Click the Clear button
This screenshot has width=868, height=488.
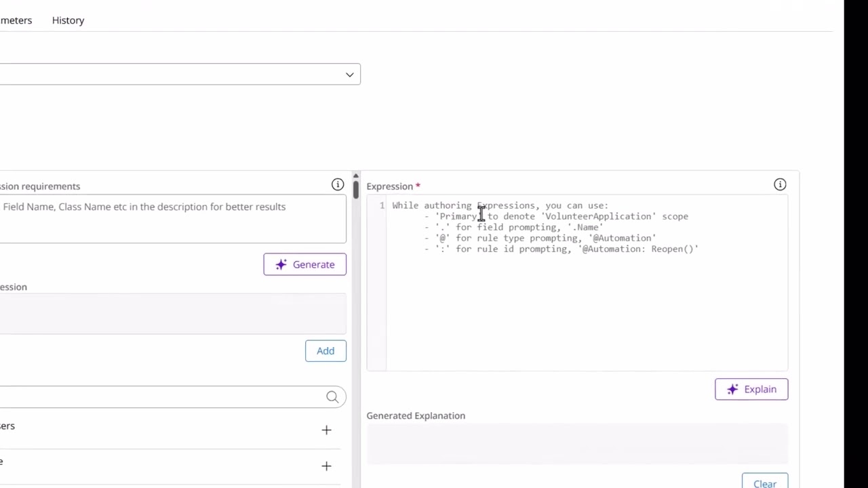(x=765, y=483)
